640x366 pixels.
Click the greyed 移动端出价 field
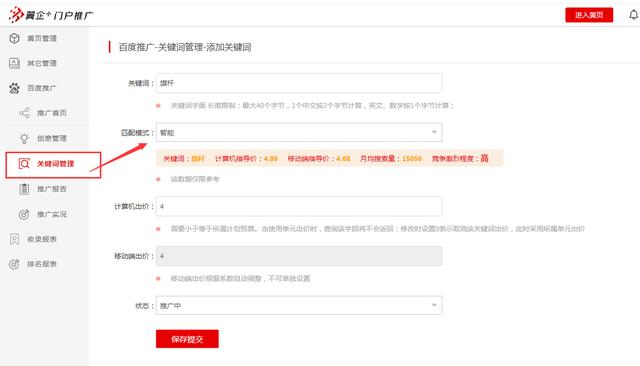pyautogui.click(x=299, y=256)
